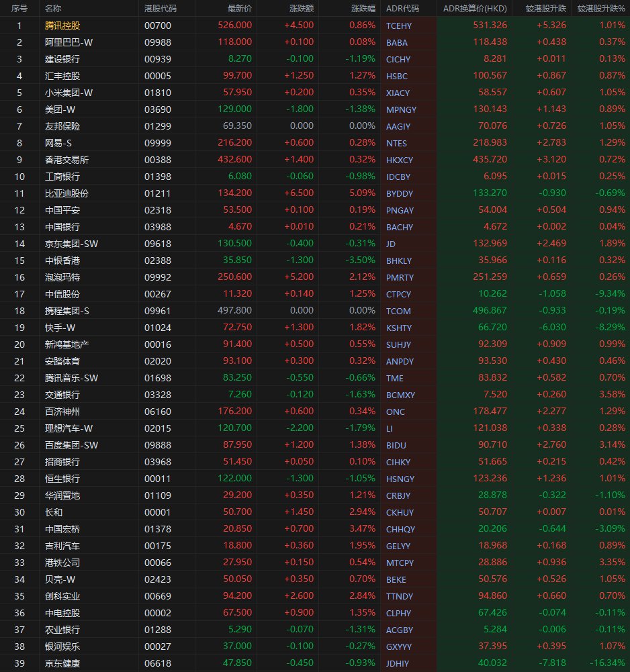Select the 百济神州 stock name
Screen dimensions: 630x672
62,412
